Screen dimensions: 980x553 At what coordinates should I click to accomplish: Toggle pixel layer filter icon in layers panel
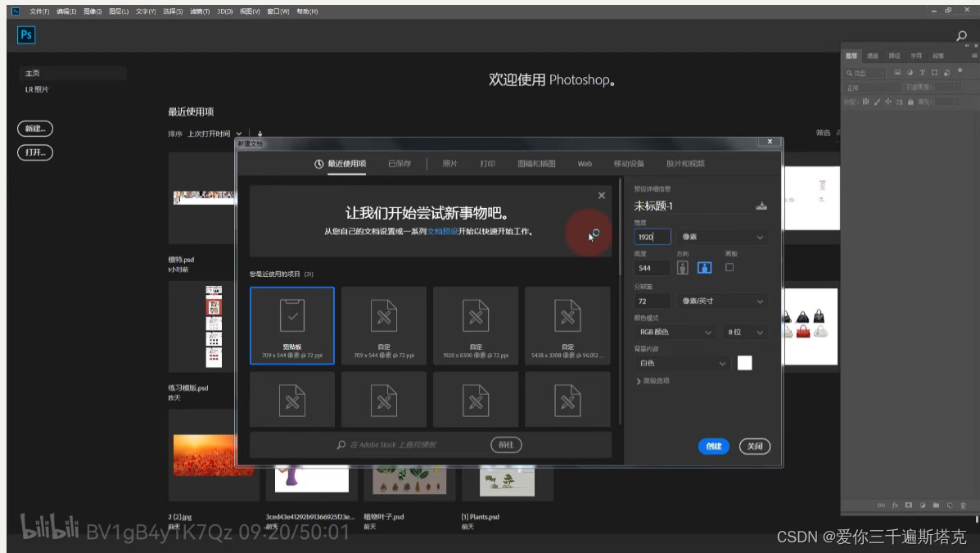tap(897, 73)
